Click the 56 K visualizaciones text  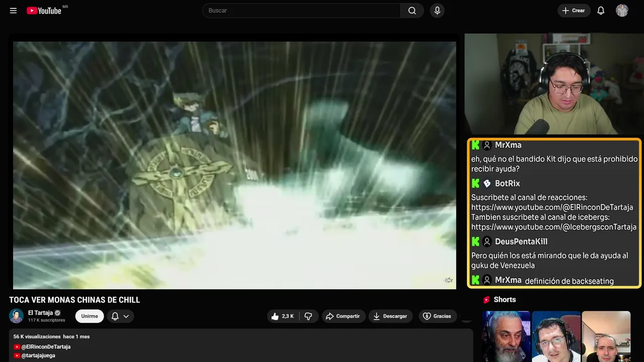click(37, 336)
